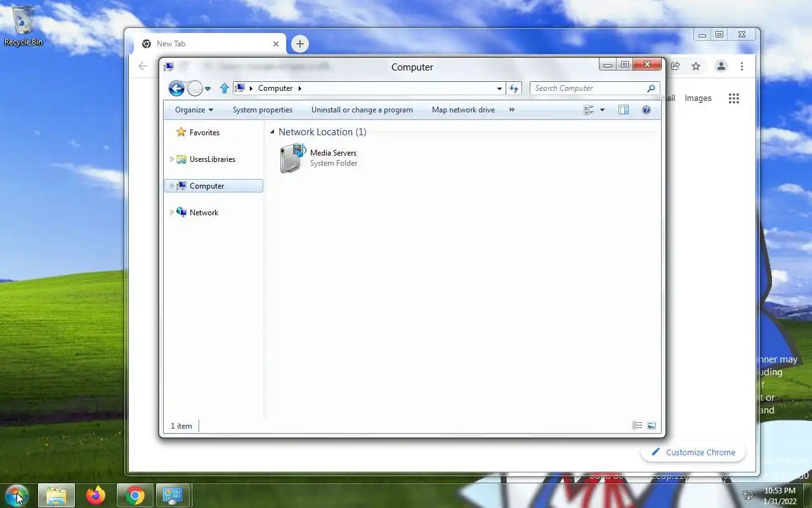This screenshot has width=812, height=508.
Task: Show more toolbar commands chevron
Action: (512, 110)
